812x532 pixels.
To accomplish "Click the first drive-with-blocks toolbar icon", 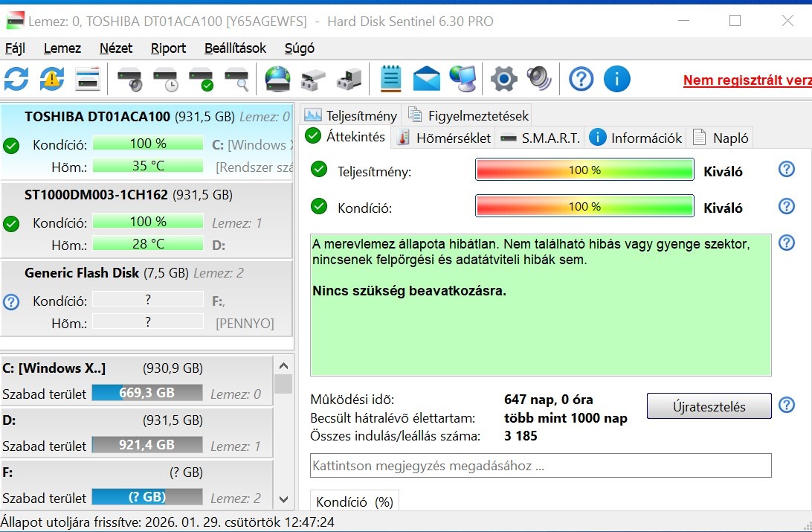I will [x=313, y=80].
